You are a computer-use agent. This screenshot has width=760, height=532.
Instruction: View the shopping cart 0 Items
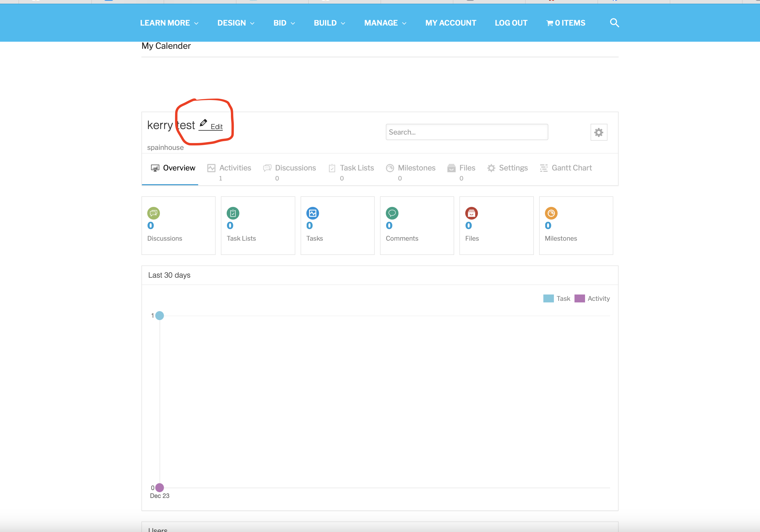point(566,23)
